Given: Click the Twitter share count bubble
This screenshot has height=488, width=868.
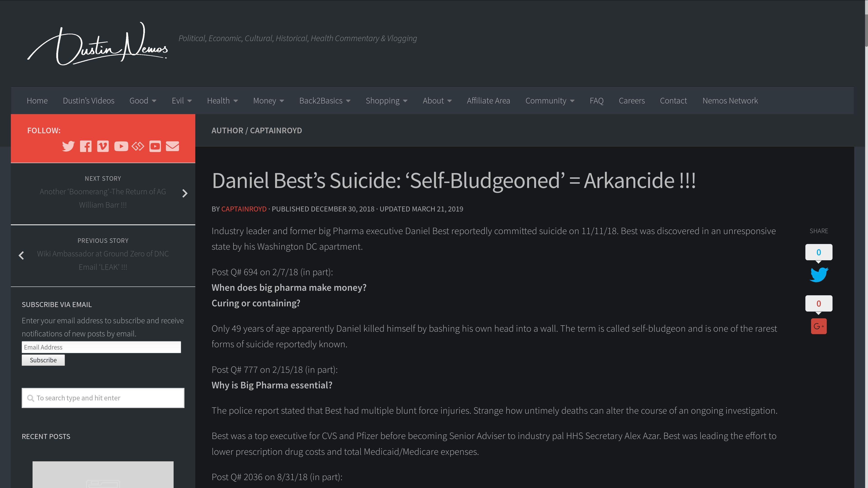Looking at the screenshot, I should click(819, 252).
